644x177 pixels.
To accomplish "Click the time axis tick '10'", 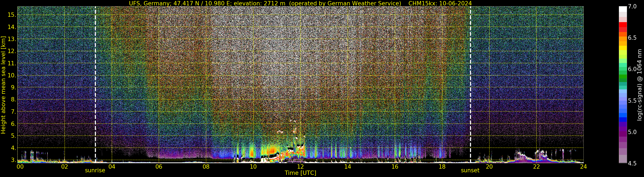I will point(253,166).
